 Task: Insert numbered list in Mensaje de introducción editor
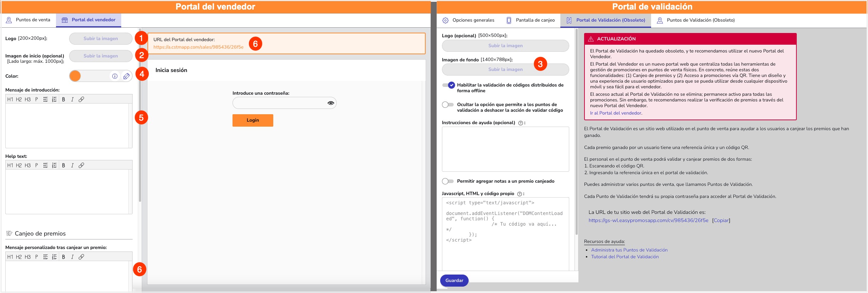54,99
